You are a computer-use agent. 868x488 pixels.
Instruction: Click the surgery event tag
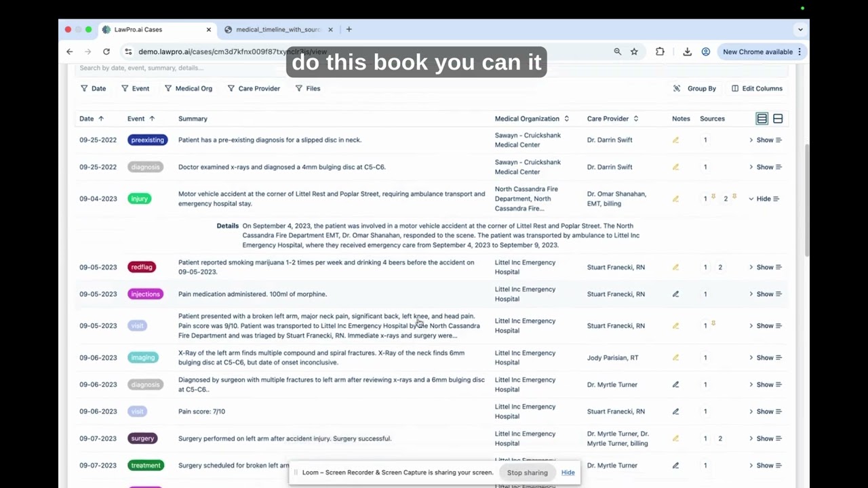tap(142, 439)
